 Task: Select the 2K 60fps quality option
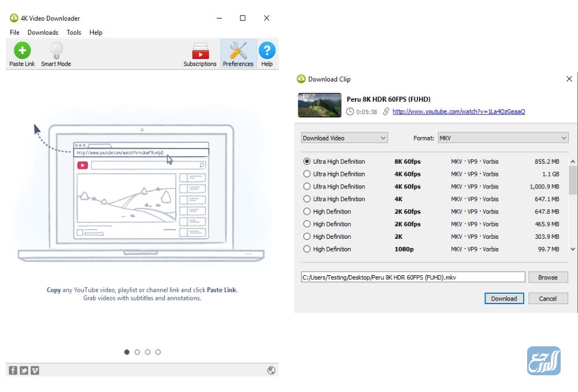(306, 212)
